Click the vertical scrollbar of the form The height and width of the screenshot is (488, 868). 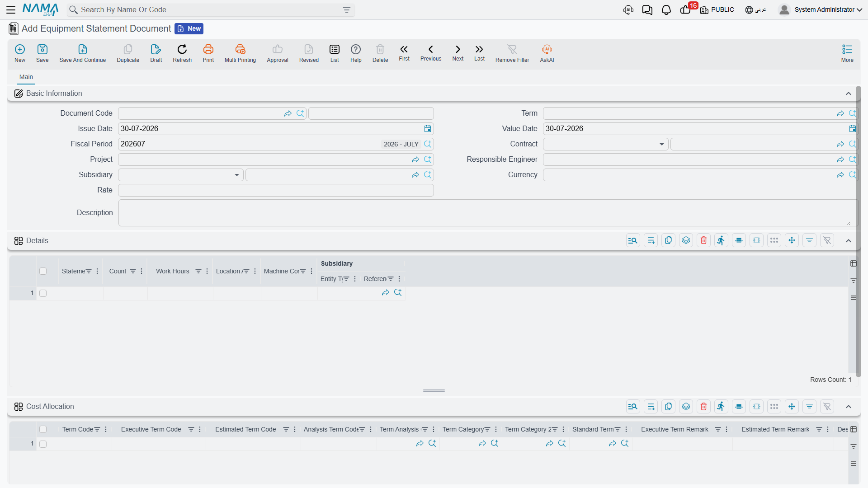coord(858,231)
